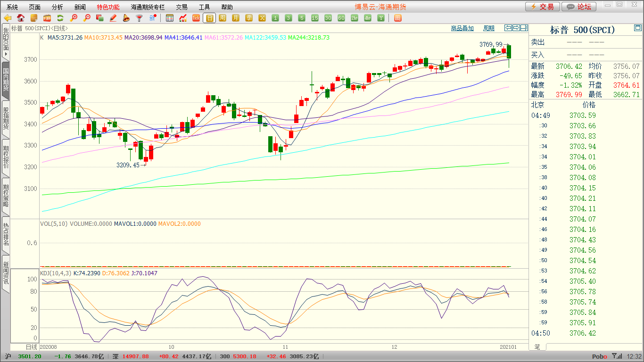Click the KDJ(10,4,3) indicator label
Screen dimensions: 644x362
[56, 273]
